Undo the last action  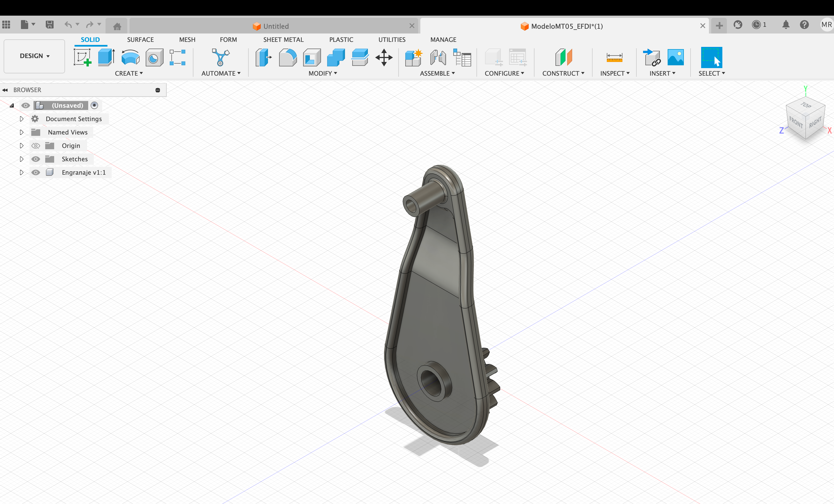[x=68, y=25]
